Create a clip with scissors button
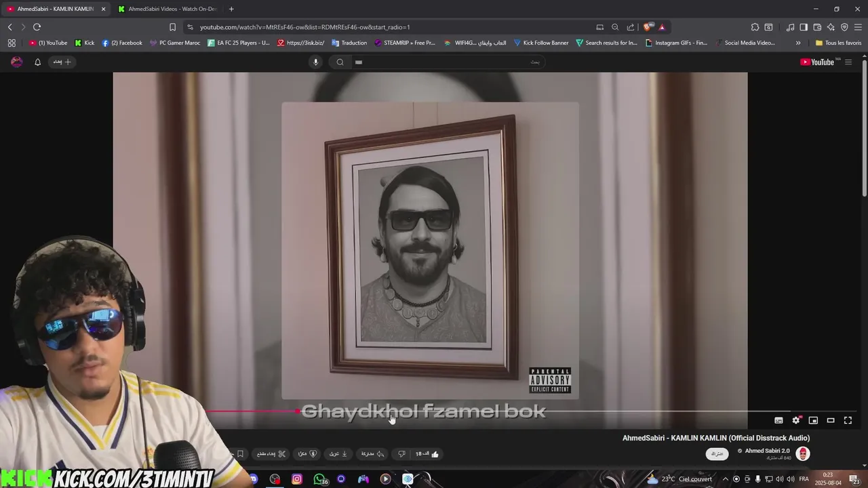 [271, 453]
